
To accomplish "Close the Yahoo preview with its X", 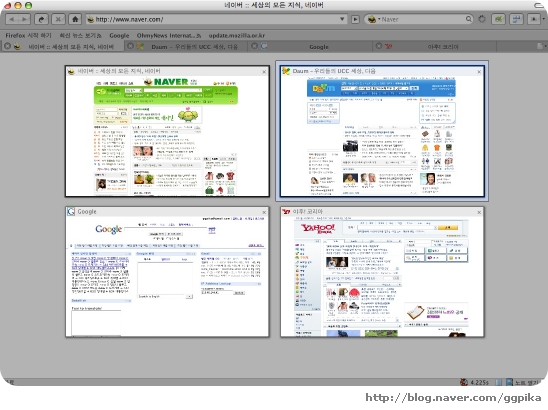I will click(479, 212).
